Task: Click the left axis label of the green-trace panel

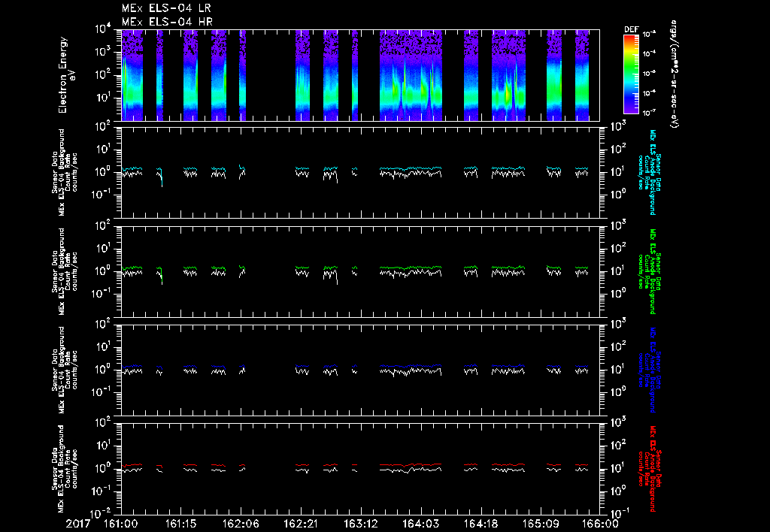Action: point(65,271)
